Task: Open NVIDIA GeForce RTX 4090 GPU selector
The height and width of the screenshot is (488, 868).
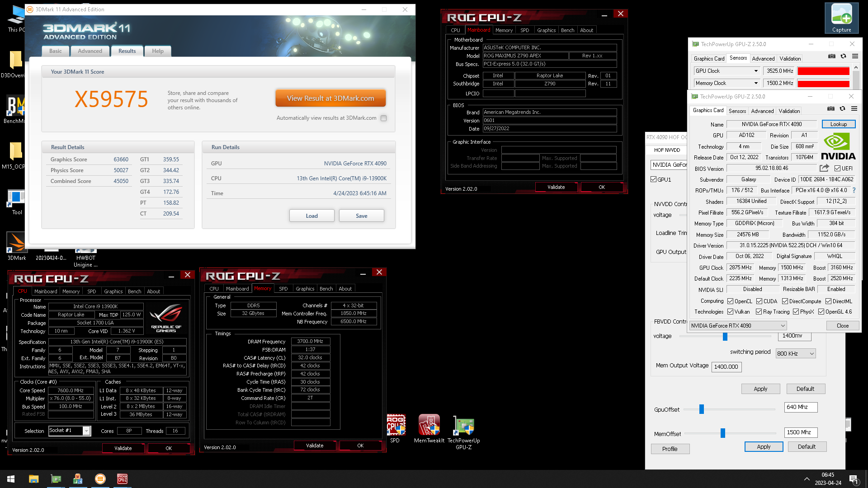Action: coord(738,326)
